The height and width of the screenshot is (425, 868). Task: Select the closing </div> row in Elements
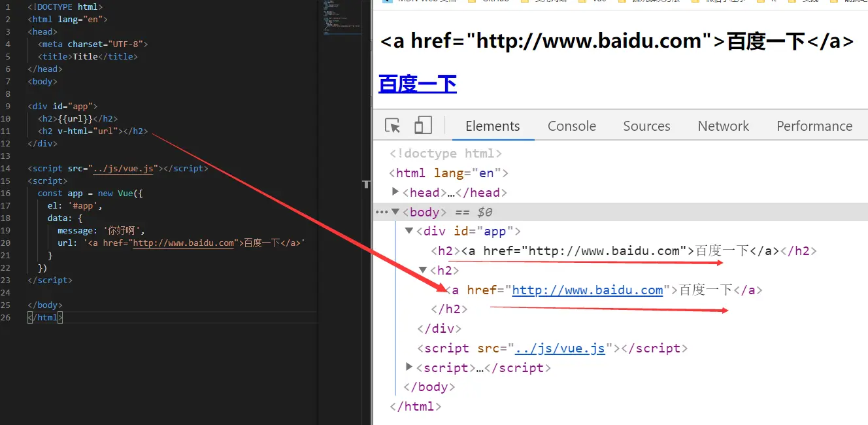[439, 328]
